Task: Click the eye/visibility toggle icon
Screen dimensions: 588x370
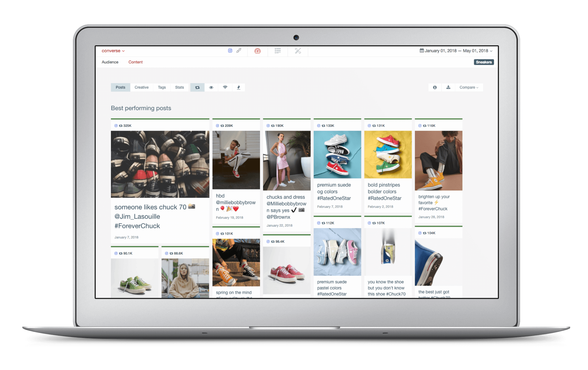Action: pos(211,87)
